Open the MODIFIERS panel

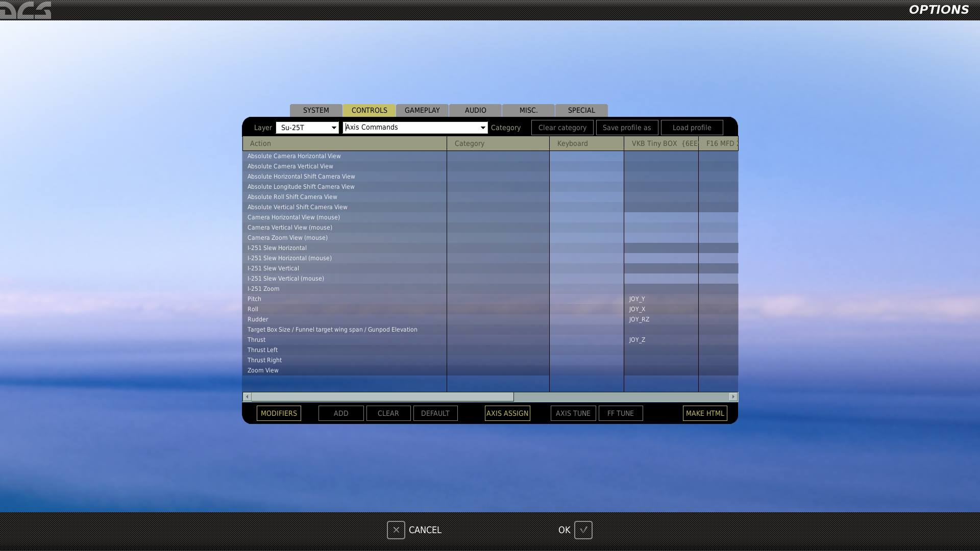[x=279, y=413]
